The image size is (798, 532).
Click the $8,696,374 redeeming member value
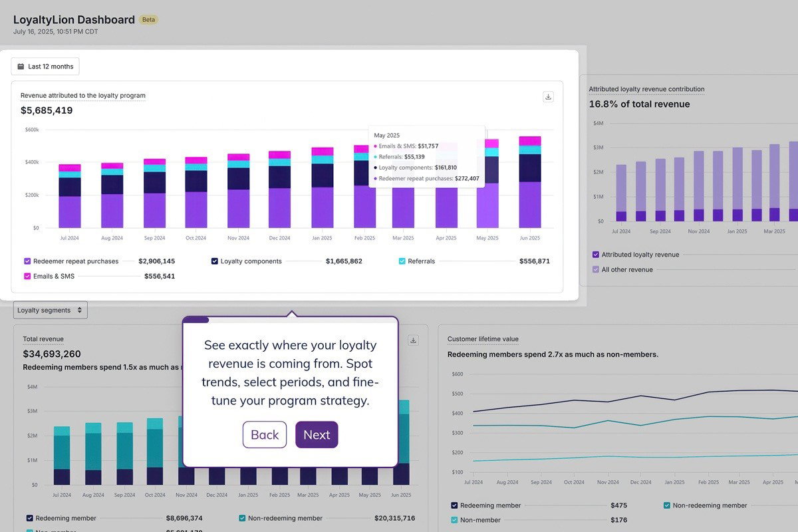pyautogui.click(x=184, y=518)
